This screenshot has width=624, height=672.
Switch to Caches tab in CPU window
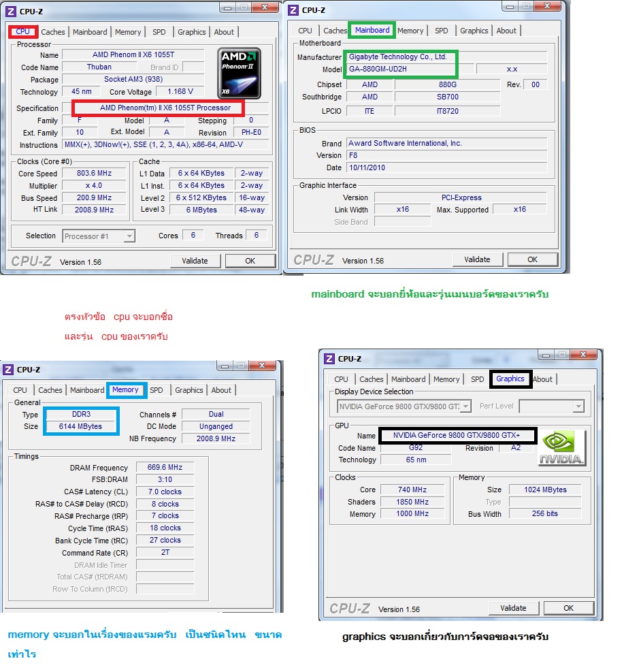point(53,32)
